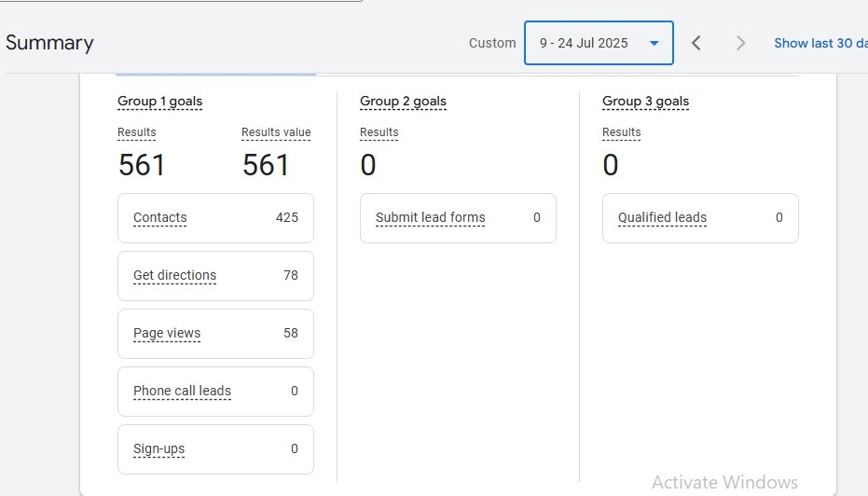Open the date range dropdown

tap(599, 43)
